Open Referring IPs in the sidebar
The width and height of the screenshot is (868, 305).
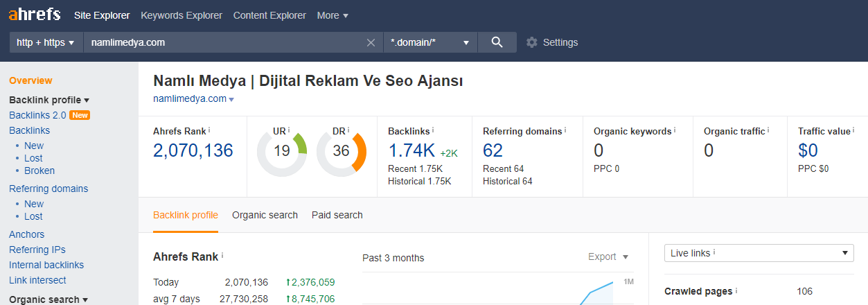pyautogui.click(x=37, y=250)
